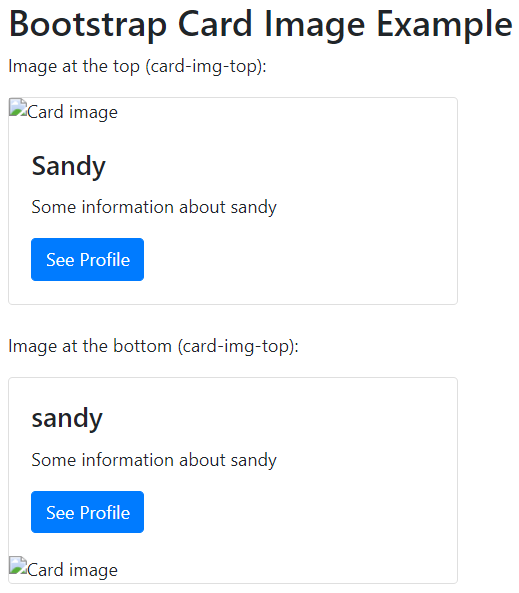Click the 'Image at the top' caption text
The width and height of the screenshot is (519, 593).
(74, 66)
